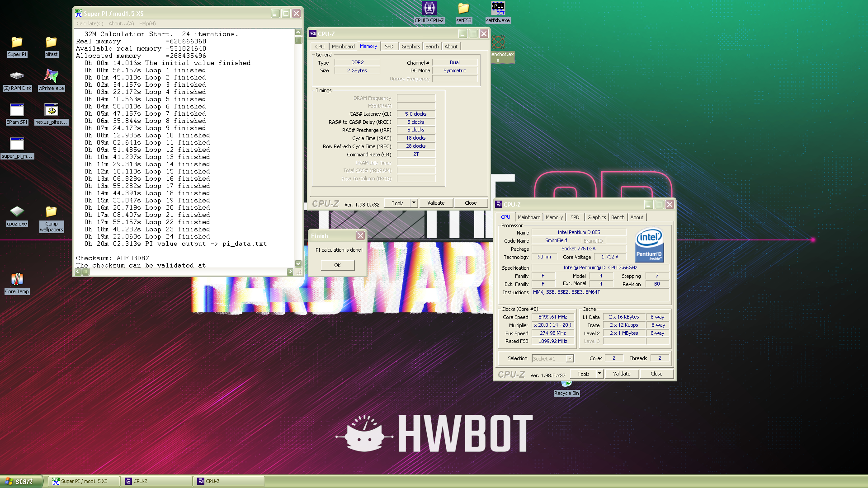Open the Recycle Bin icon

[566, 389]
